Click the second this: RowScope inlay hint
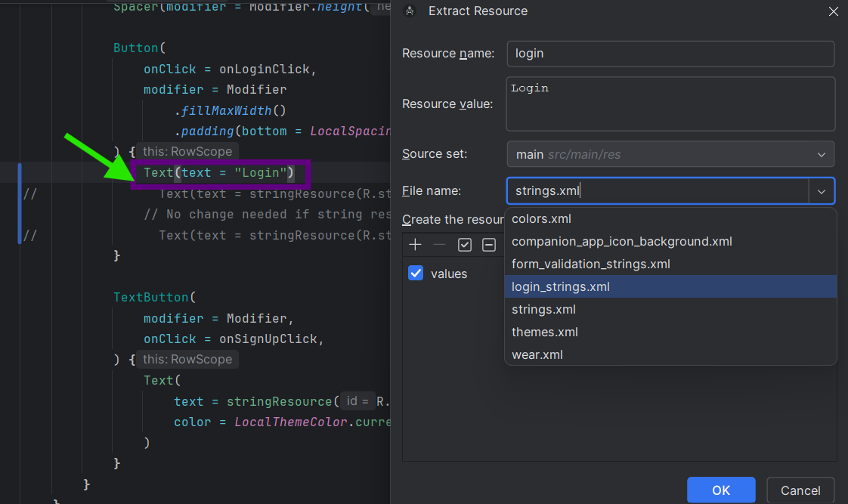The width and height of the screenshot is (848, 504). click(187, 359)
